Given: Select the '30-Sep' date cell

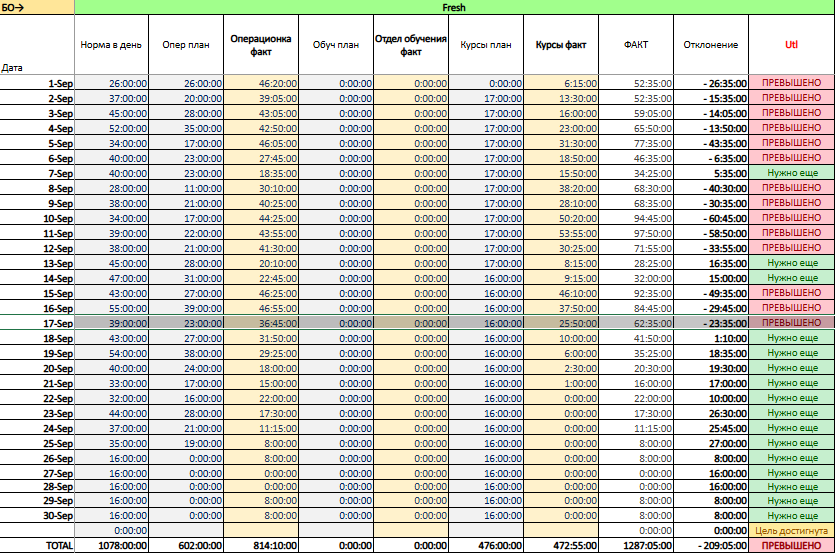Looking at the screenshot, I should (37, 515).
